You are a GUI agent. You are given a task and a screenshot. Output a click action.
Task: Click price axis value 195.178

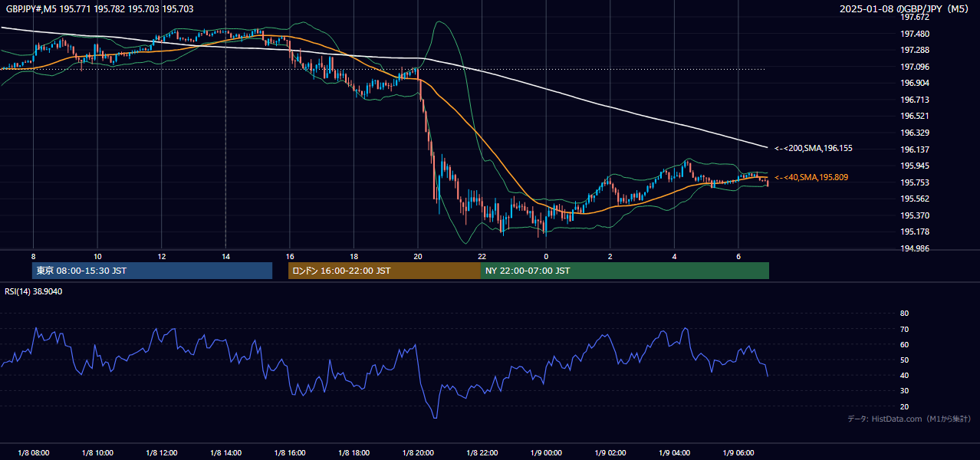pyautogui.click(x=915, y=232)
